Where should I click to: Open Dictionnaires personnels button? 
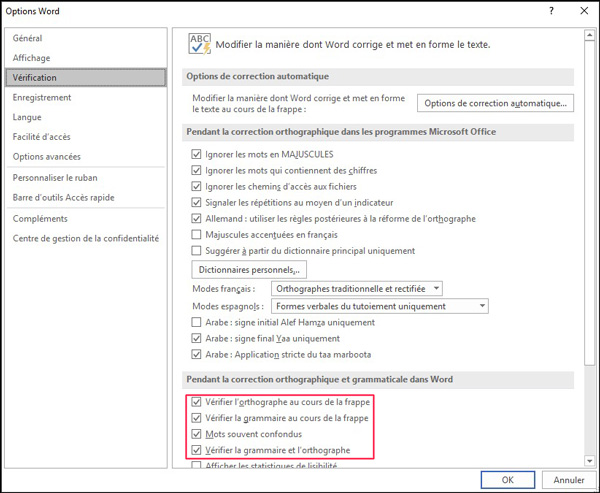pos(249,270)
